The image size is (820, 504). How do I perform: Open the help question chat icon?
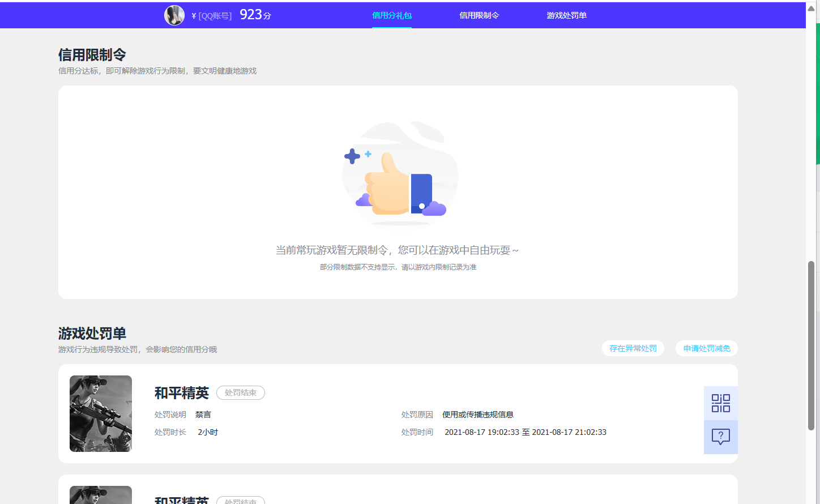pyautogui.click(x=720, y=437)
